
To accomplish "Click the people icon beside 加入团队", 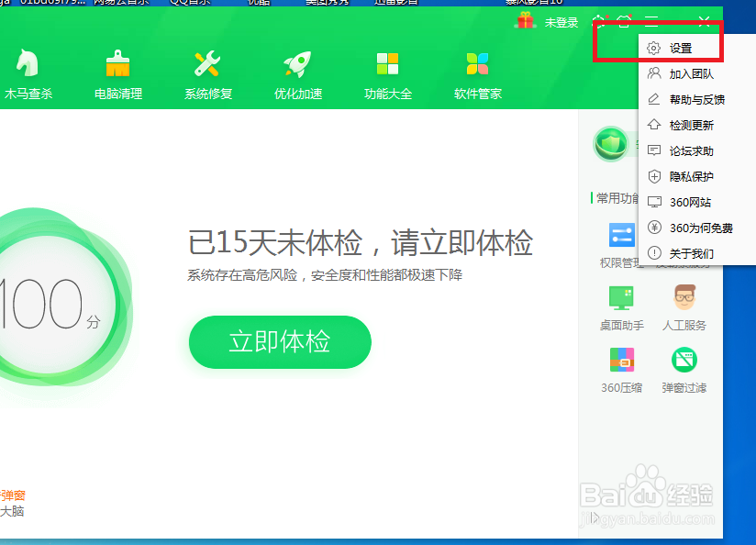I will click(654, 73).
